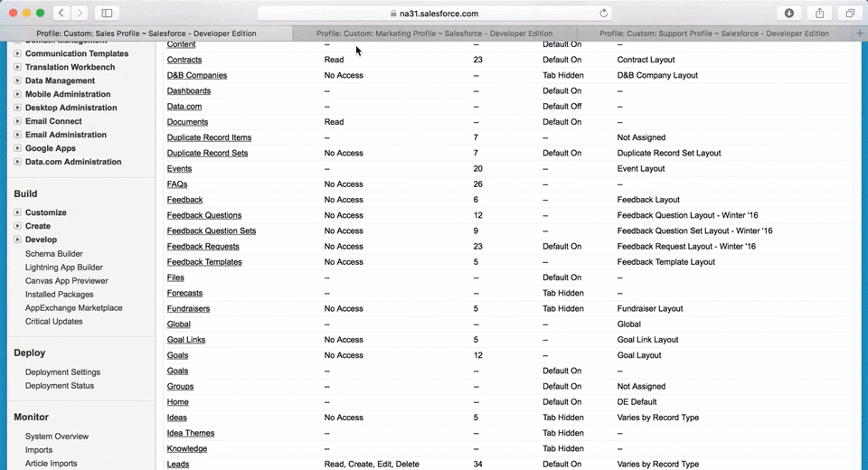Open the Forecasts link
868x470 pixels.
coord(184,293)
